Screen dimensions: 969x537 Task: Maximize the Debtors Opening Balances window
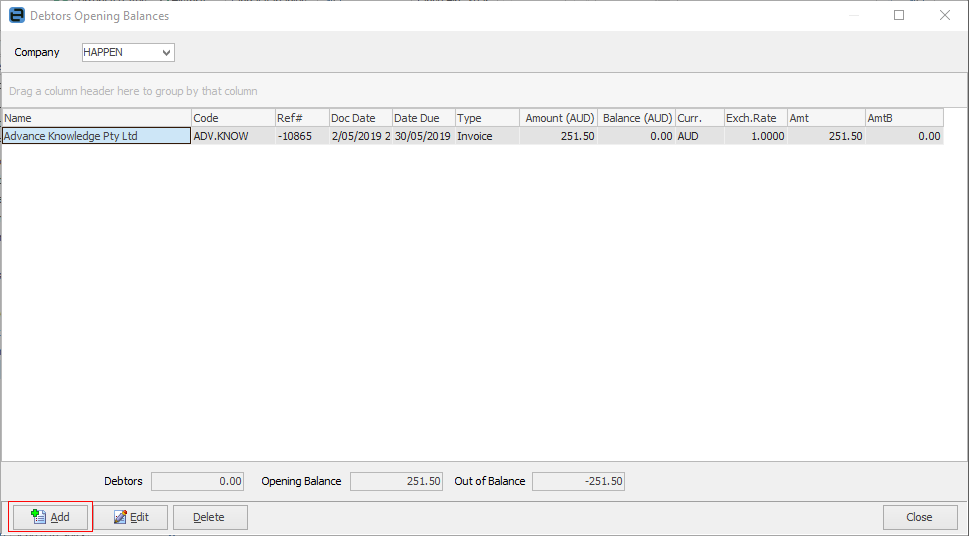(x=899, y=15)
